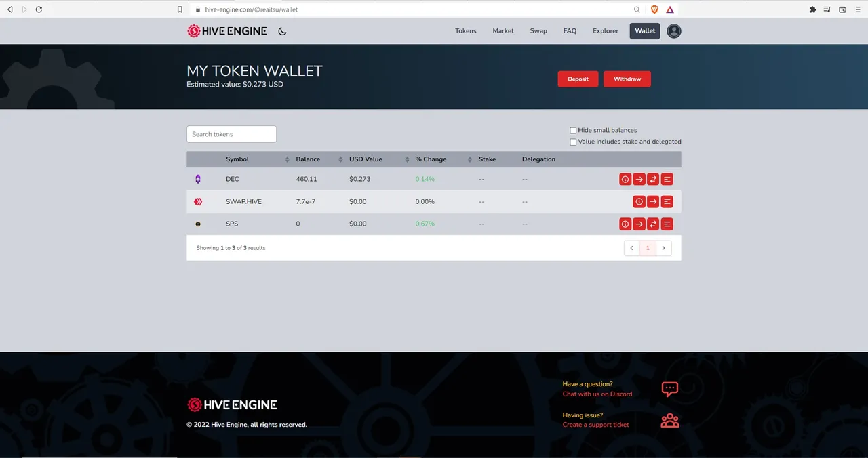Click the Stake column header
The width and height of the screenshot is (868, 458).
(x=487, y=159)
